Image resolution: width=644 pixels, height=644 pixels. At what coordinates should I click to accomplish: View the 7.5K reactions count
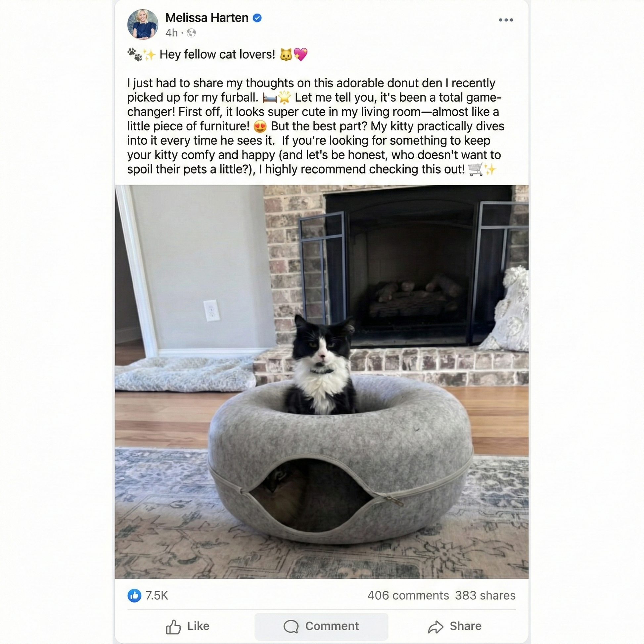pos(157,595)
